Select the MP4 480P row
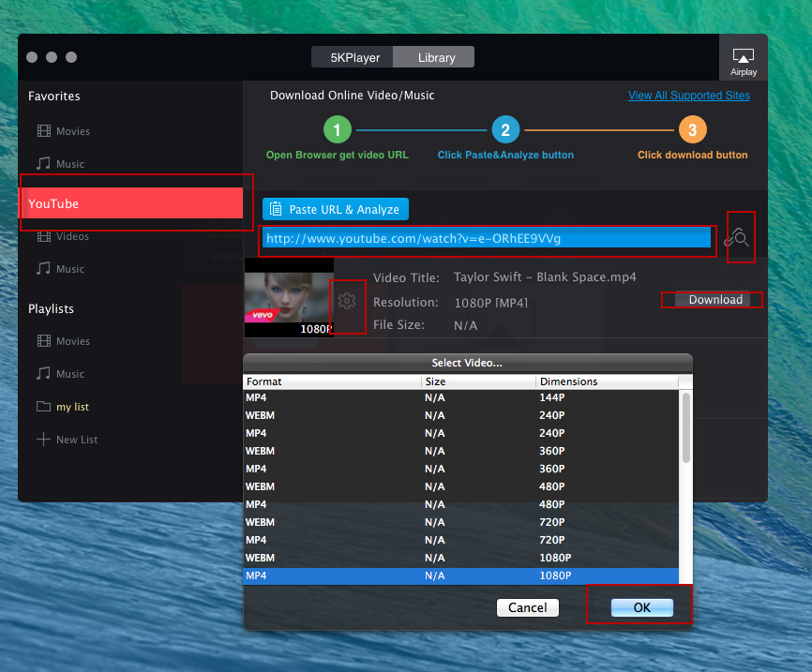812x672 pixels. [x=461, y=504]
